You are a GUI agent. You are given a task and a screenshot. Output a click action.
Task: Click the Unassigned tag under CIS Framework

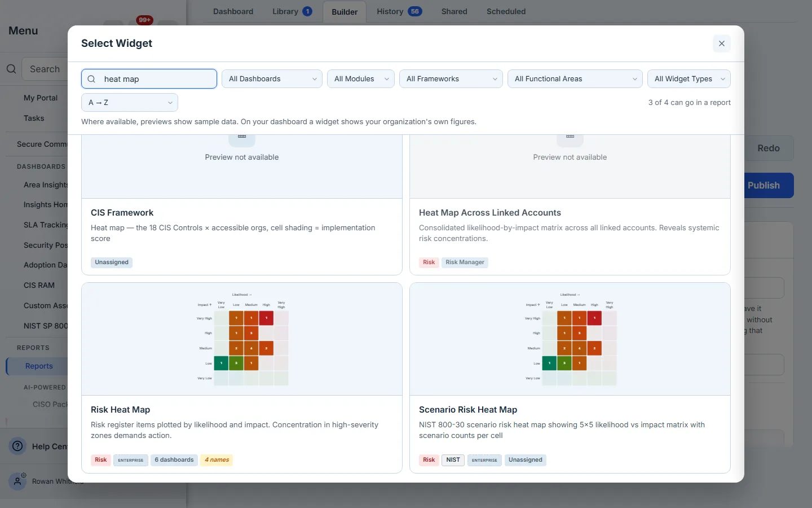[x=112, y=262]
